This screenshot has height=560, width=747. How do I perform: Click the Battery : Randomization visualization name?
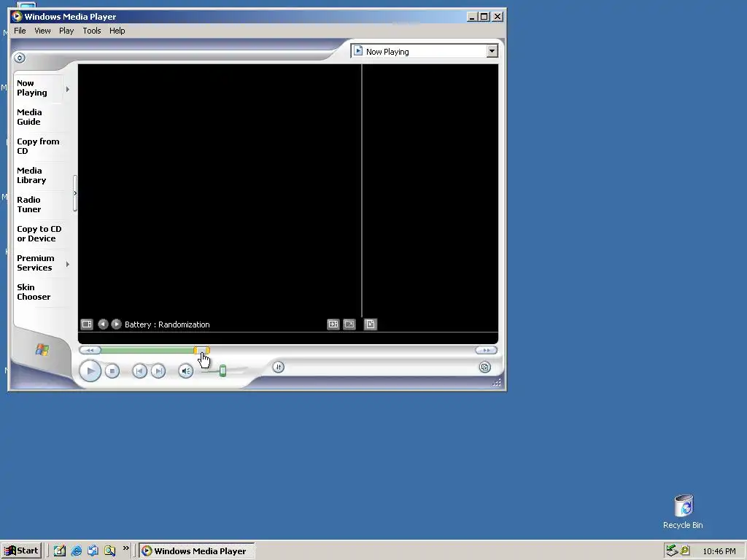tap(167, 324)
